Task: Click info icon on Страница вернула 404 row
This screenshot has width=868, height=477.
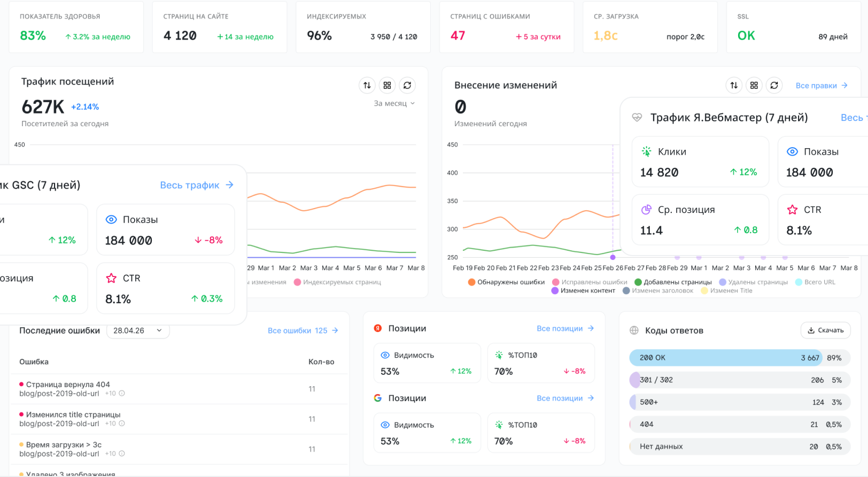Action: click(x=122, y=393)
